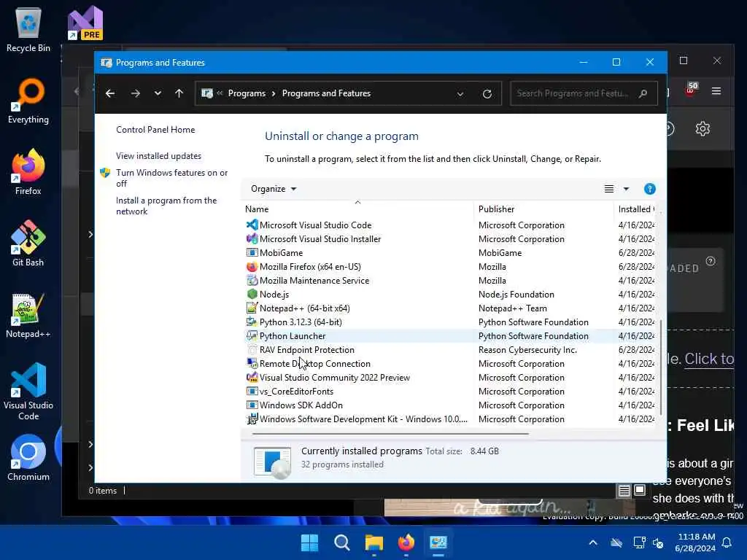The width and height of the screenshot is (747, 560).
Task: Switch background Explorer to large icons view
Action: click(640, 490)
